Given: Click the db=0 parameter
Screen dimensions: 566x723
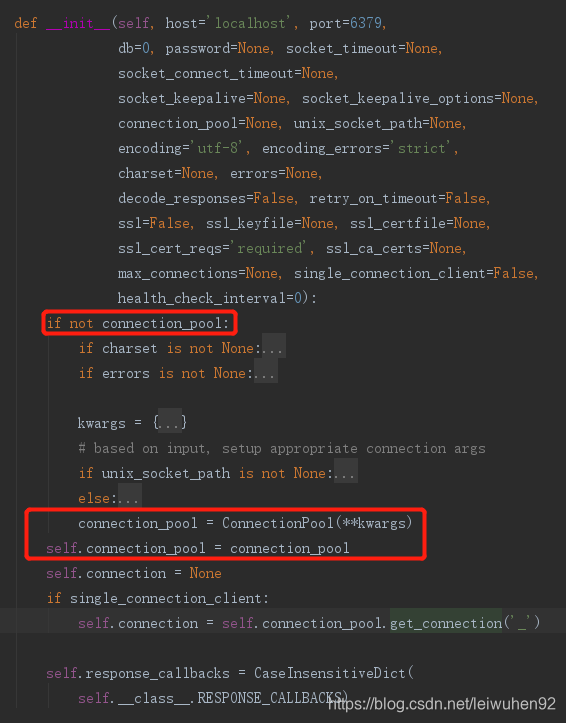Looking at the screenshot, I should click(134, 48).
